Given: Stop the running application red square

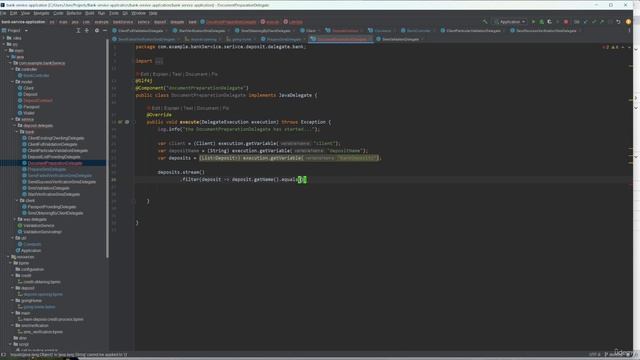Looking at the screenshot, I should [x=566, y=22].
